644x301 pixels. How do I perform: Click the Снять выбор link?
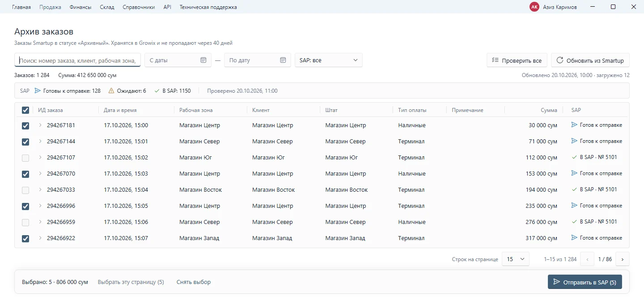coord(194,282)
